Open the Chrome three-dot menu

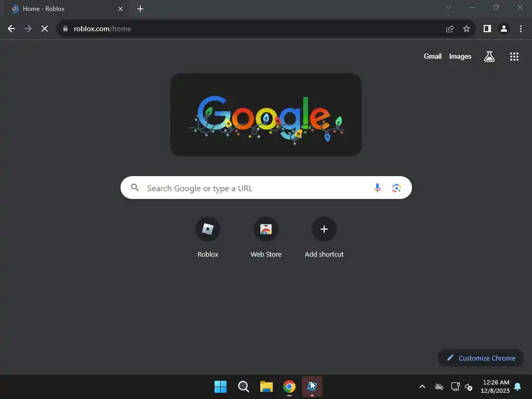coord(521,29)
